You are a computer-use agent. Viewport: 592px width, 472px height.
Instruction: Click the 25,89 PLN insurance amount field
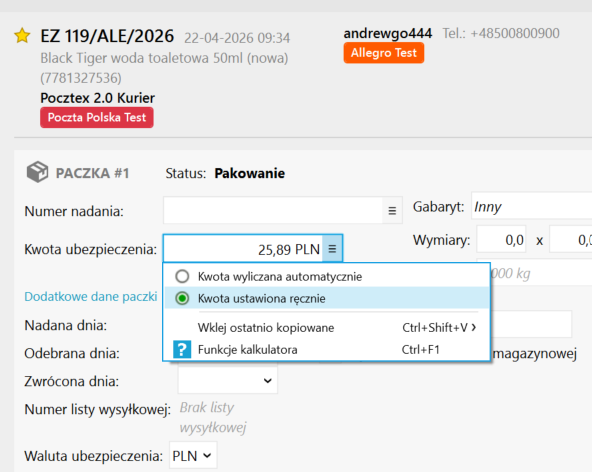tap(243, 248)
